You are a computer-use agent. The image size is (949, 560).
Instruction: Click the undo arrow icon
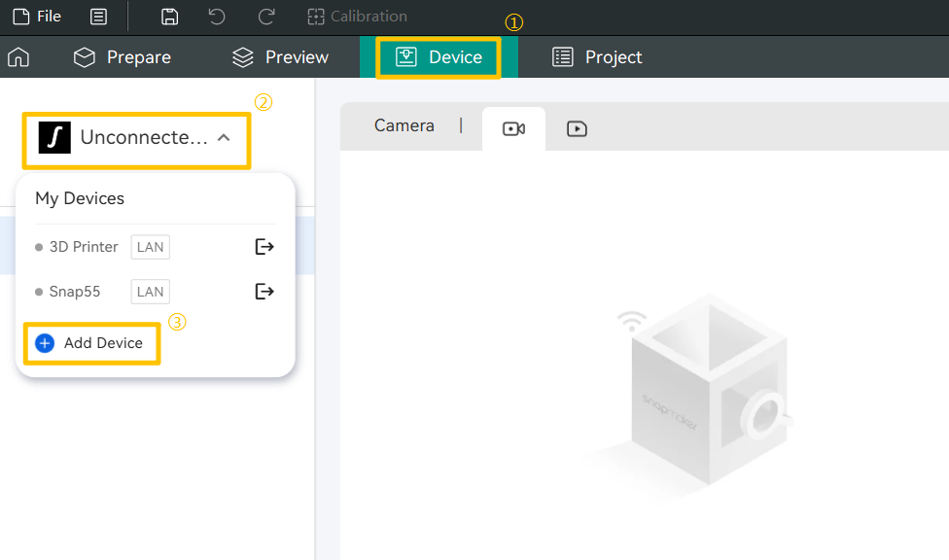pyautogui.click(x=217, y=17)
